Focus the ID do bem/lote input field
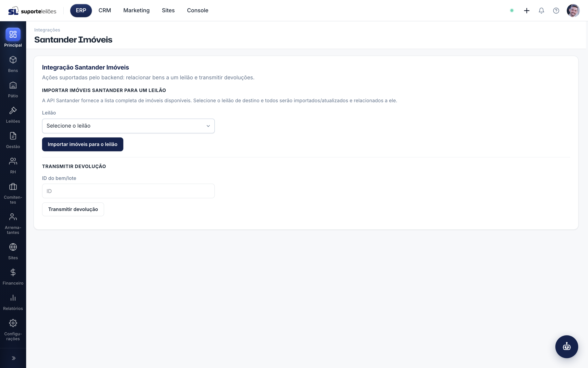Image resolution: width=588 pixels, height=368 pixels. [x=128, y=191]
